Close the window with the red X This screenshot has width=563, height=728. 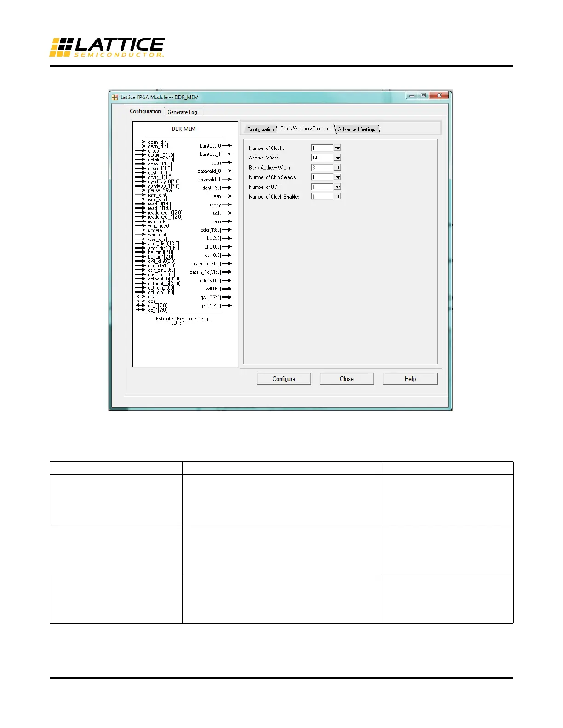click(439, 96)
